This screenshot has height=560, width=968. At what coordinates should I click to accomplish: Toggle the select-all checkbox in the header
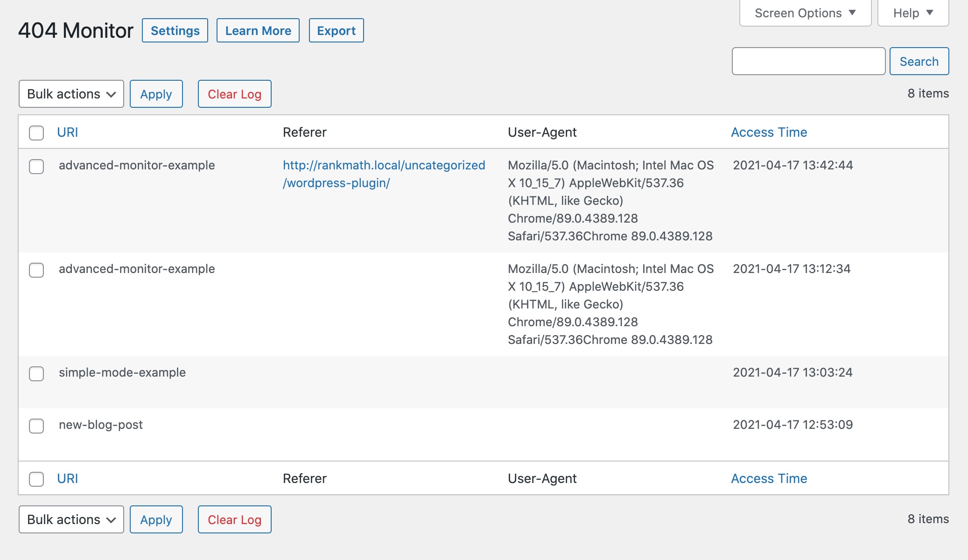pyautogui.click(x=36, y=133)
